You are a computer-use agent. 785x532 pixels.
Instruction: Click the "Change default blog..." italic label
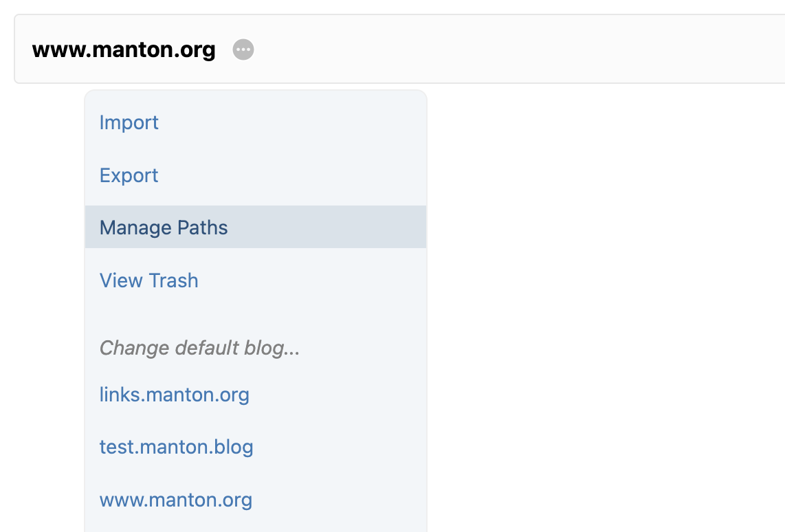click(x=199, y=348)
